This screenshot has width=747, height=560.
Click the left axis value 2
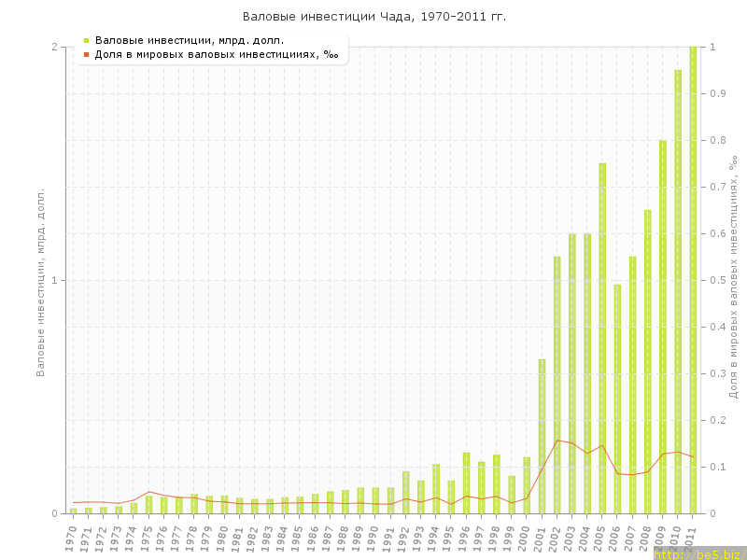tap(54, 47)
